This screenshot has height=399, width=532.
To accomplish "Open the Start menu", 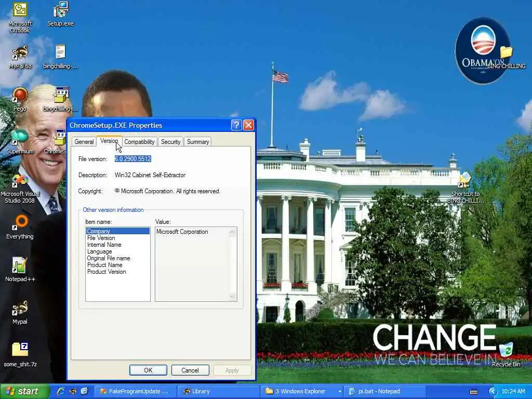I will click(24, 391).
